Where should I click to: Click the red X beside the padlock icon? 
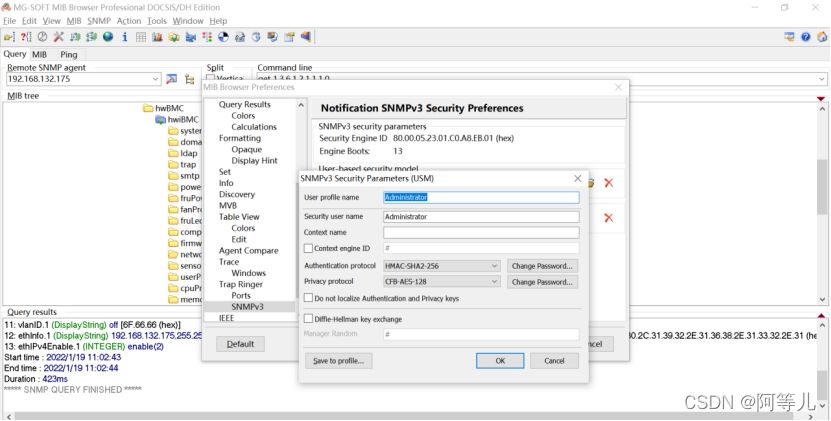608,183
